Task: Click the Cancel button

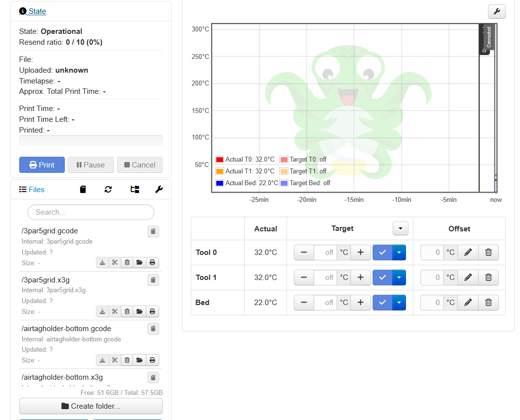Action: pyautogui.click(x=140, y=165)
